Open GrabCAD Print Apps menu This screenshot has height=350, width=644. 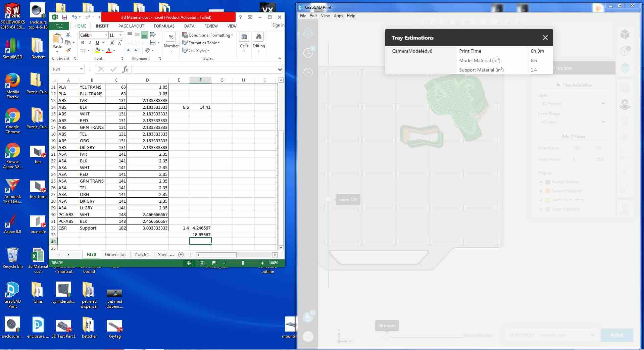tap(338, 16)
